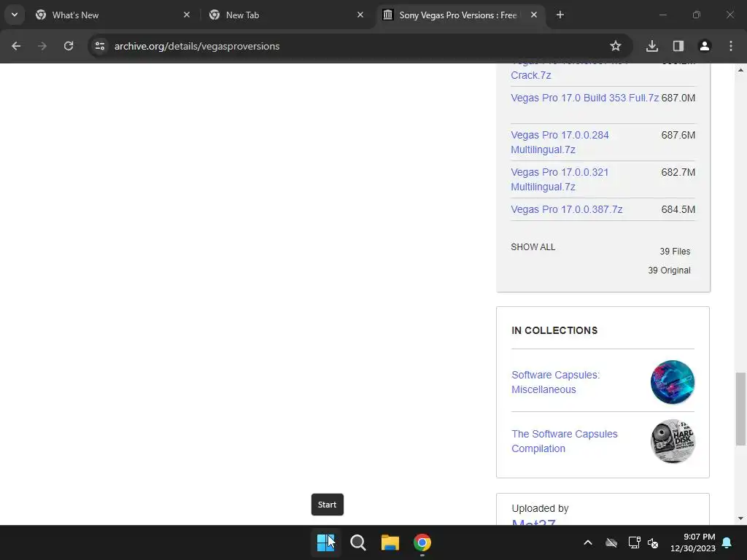Close the New Tab tab
This screenshot has height=560, width=747.
click(360, 15)
